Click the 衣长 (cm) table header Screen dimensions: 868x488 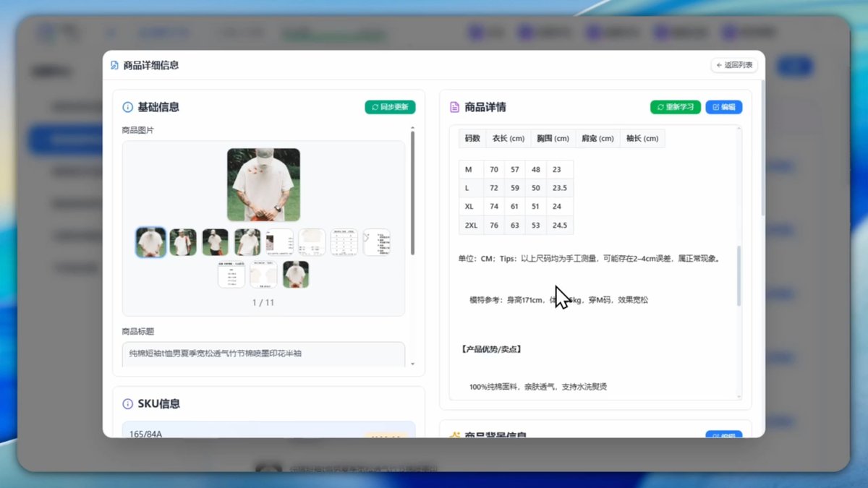click(509, 138)
